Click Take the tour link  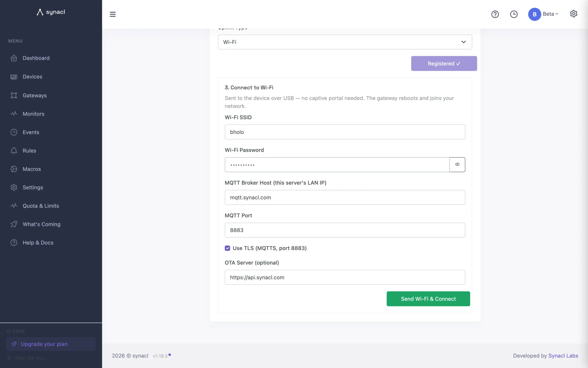tap(30, 358)
